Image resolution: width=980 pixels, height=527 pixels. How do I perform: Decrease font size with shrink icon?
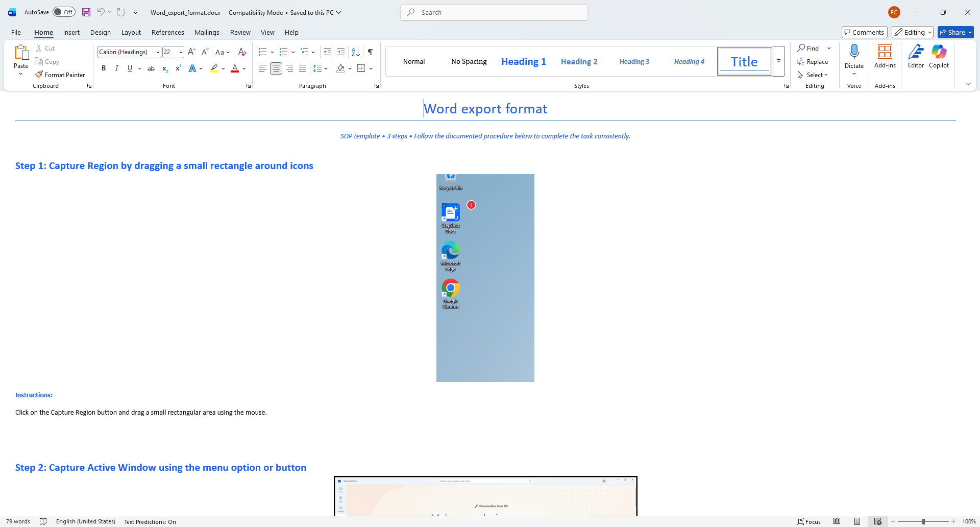(205, 52)
